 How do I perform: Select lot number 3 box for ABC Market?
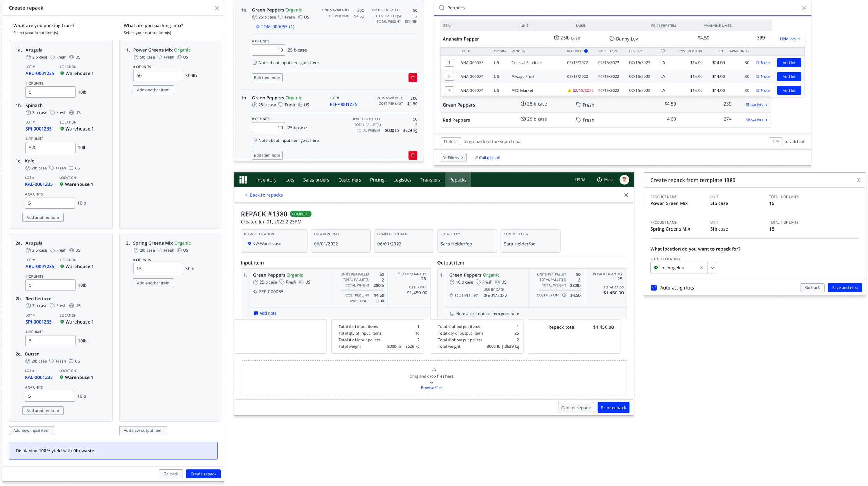(449, 91)
